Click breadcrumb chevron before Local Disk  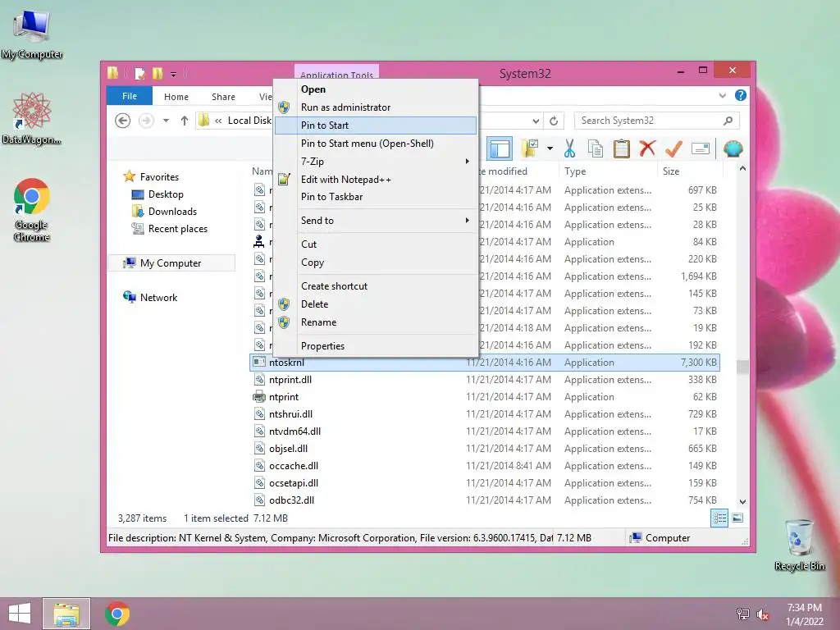218,121
